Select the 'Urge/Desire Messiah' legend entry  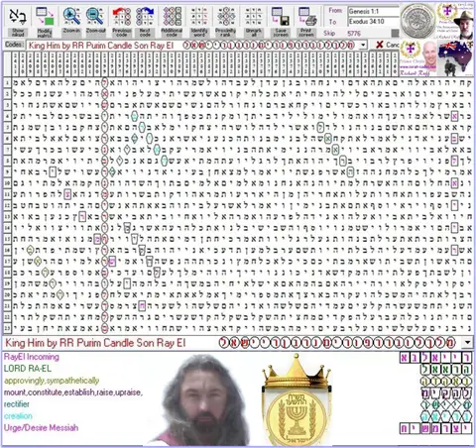click(x=41, y=427)
